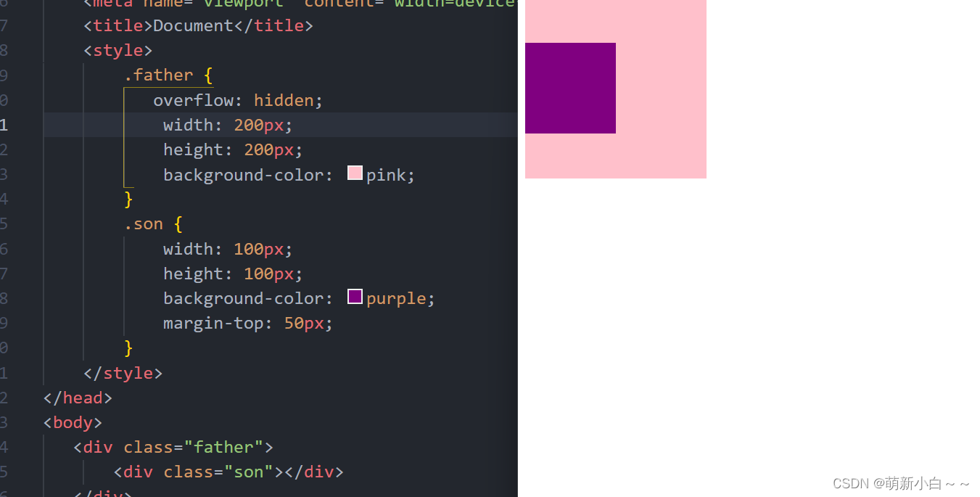This screenshot has height=497, width=980.
Task: Click the closing brace of .father rule
Action: (128, 199)
